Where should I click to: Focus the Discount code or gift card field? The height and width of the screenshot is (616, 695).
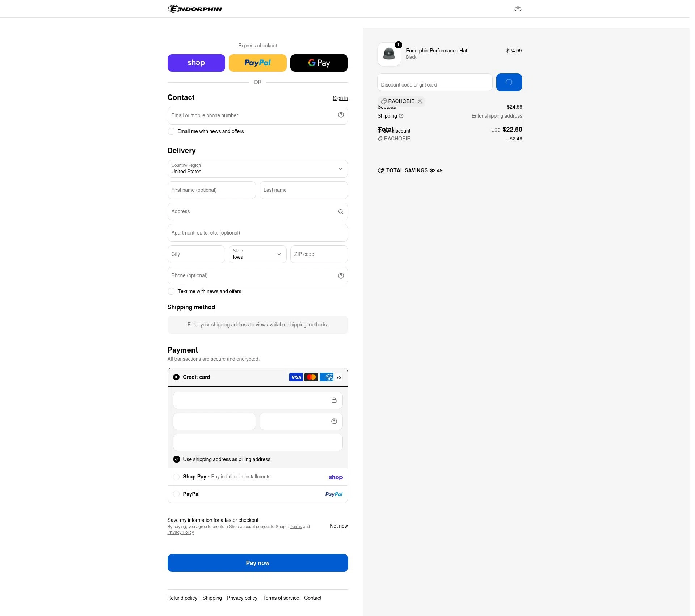[x=435, y=83]
